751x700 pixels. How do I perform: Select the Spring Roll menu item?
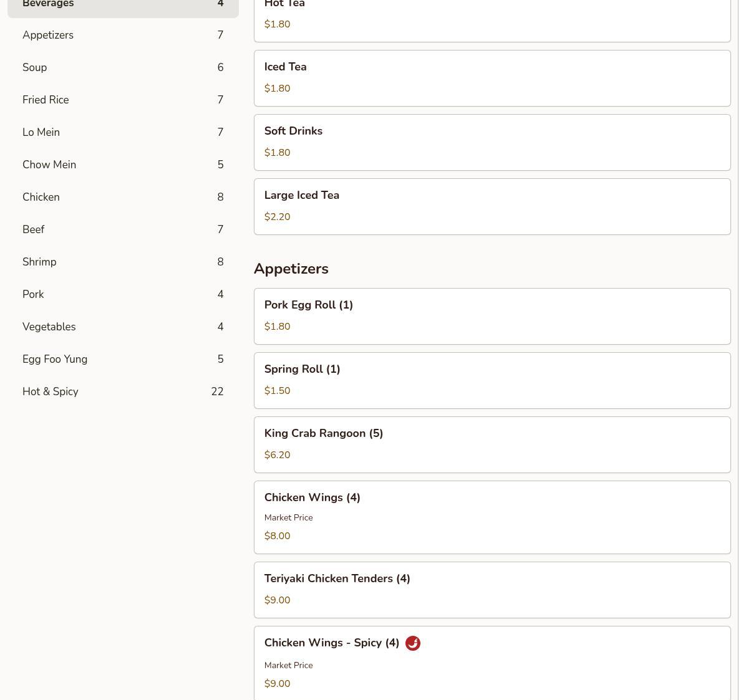(x=492, y=381)
